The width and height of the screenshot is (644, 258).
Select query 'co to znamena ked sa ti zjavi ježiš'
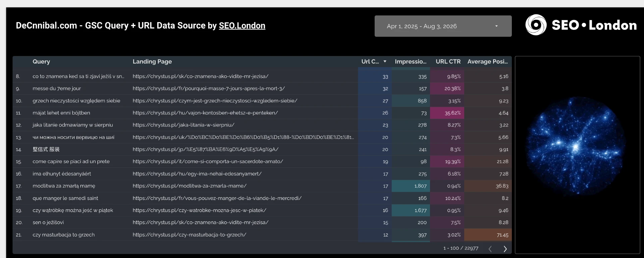click(x=78, y=76)
